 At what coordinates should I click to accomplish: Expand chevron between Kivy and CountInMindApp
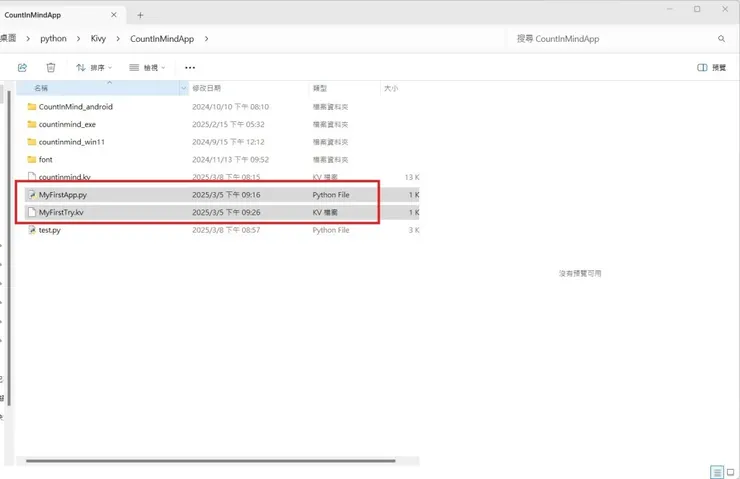click(x=118, y=39)
